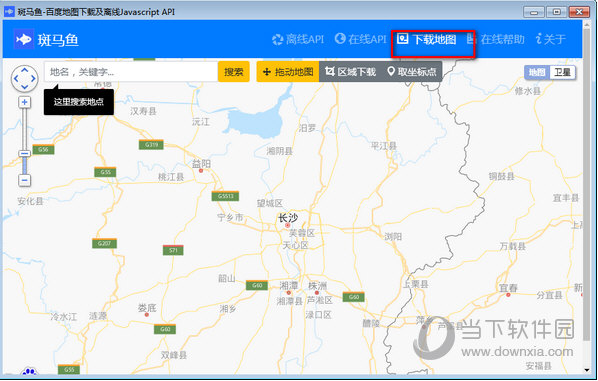Image resolution: width=598 pixels, height=381 pixels.
Task: Click the 汉寿县 label on map
Action: [x=143, y=111]
